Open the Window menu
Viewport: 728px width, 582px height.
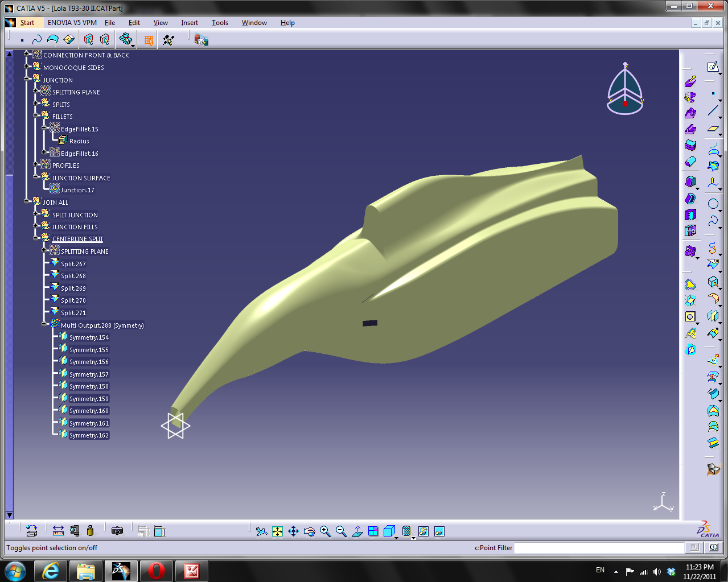click(x=254, y=23)
